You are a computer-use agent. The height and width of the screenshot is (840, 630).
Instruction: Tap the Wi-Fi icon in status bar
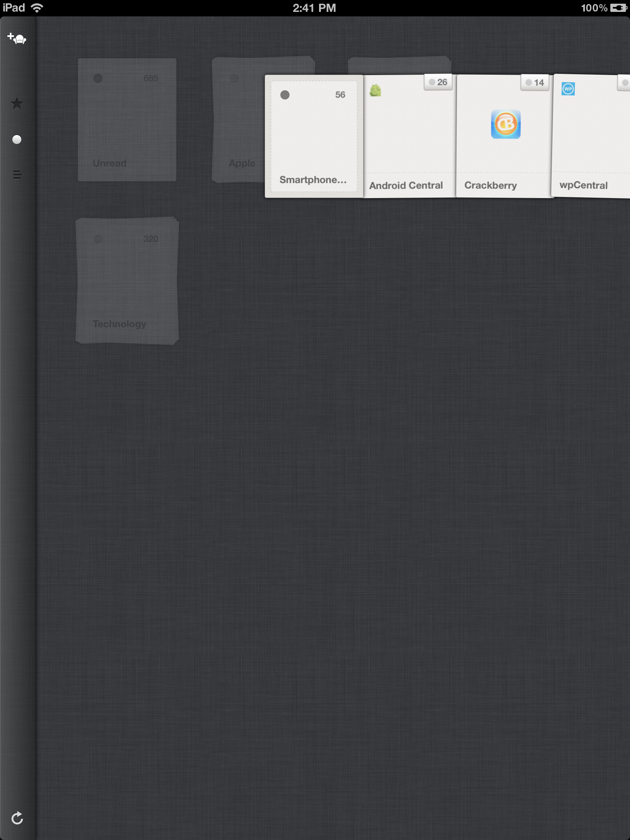tap(37, 7)
